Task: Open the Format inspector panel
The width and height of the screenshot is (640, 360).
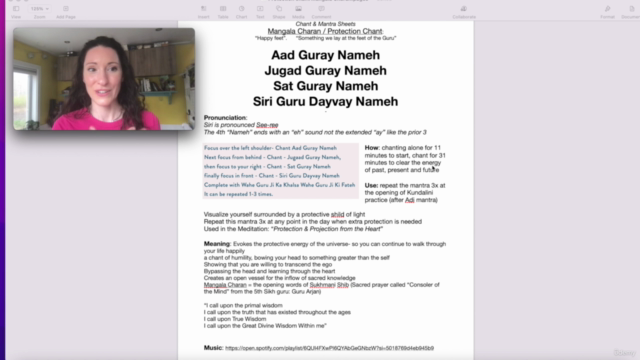Action: tap(607, 9)
